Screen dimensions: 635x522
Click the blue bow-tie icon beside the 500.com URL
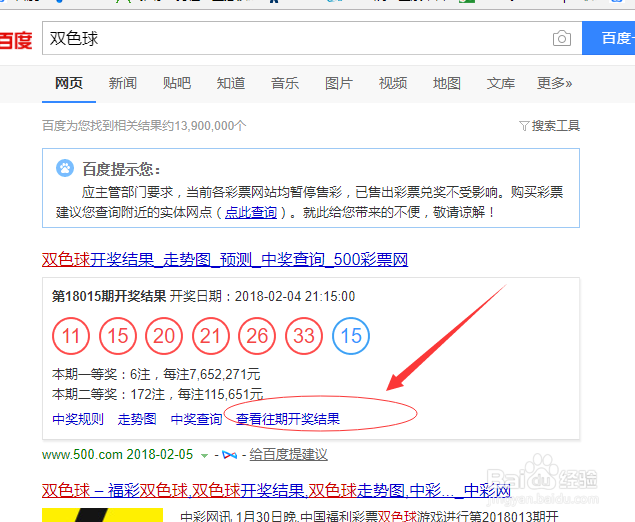230,455
